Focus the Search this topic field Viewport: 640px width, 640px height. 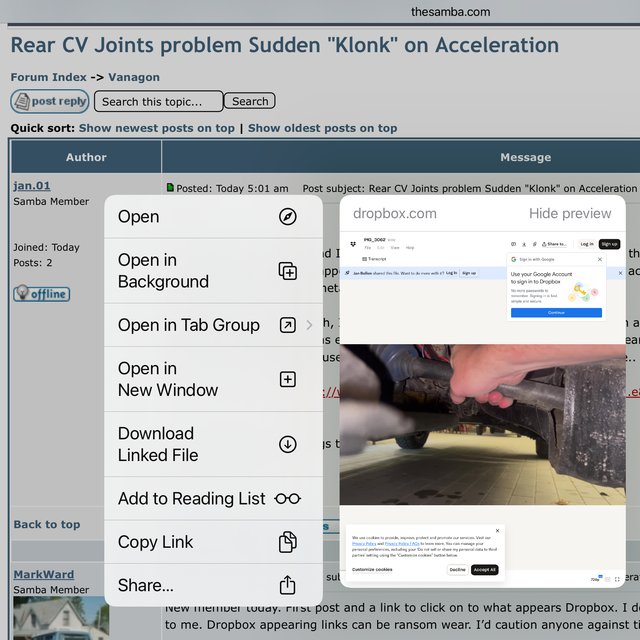[158, 101]
